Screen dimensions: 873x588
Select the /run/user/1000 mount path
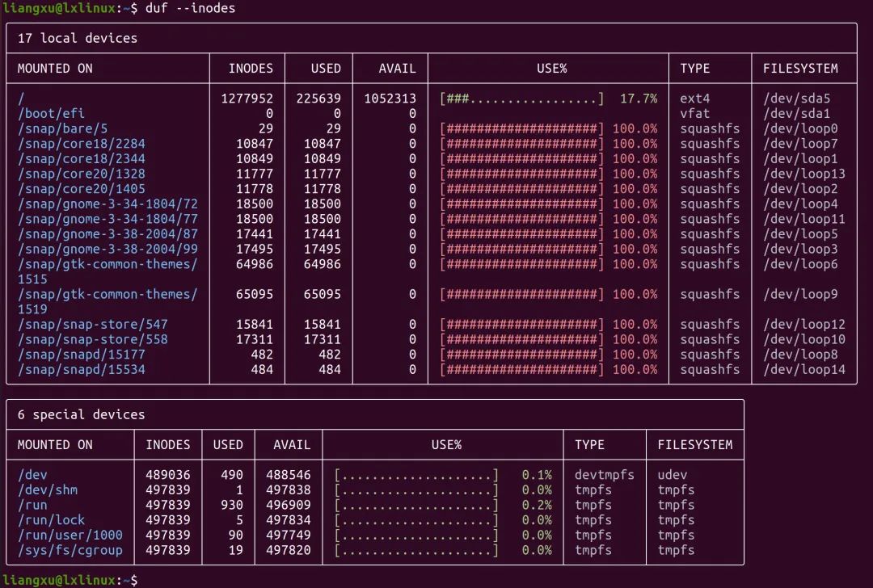70,535
